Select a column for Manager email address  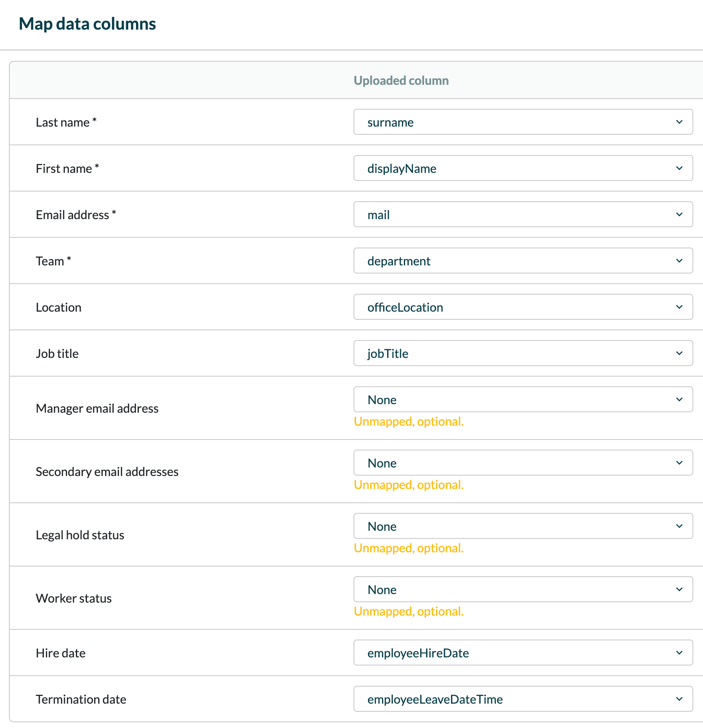(523, 400)
